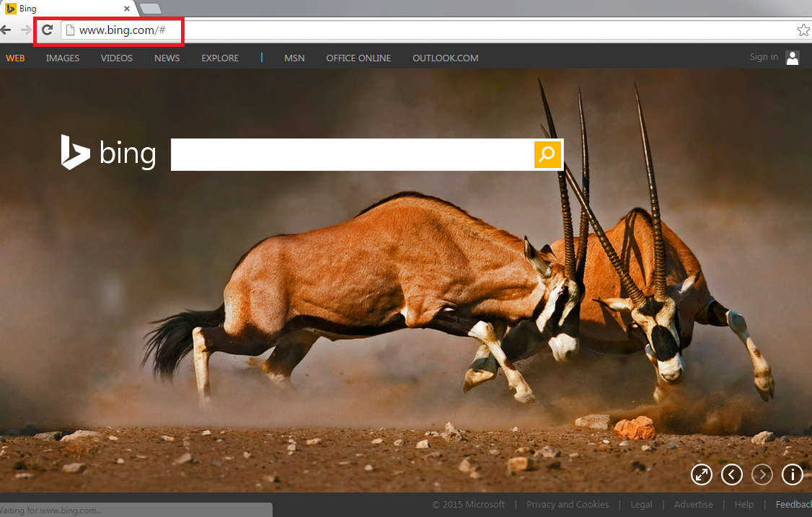Show previous background image arrow
The width and height of the screenshot is (812, 517).
[732, 474]
